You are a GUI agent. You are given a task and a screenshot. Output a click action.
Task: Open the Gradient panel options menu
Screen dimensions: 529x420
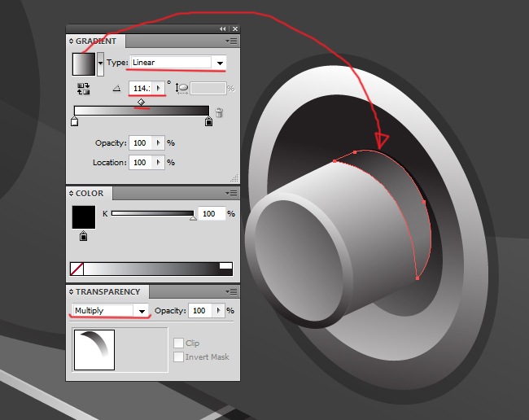[232, 42]
